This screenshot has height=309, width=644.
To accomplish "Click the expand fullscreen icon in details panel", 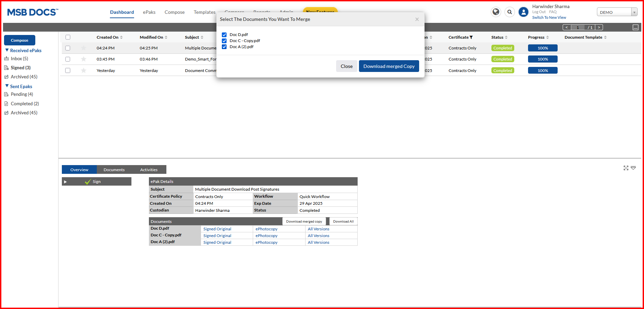I will 626,168.
